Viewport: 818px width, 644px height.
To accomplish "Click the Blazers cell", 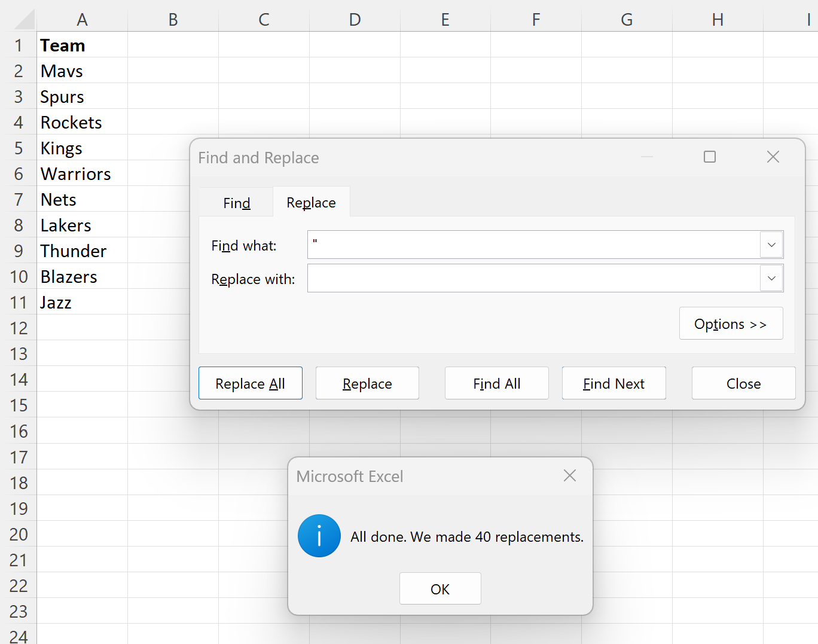I will pyautogui.click(x=83, y=276).
